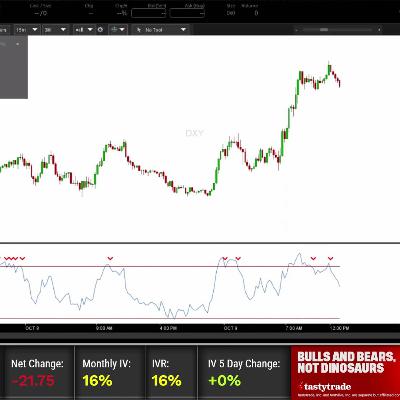400x400 pixels.
Task: Open the crosshair mode dropdown
Action: (118, 30)
